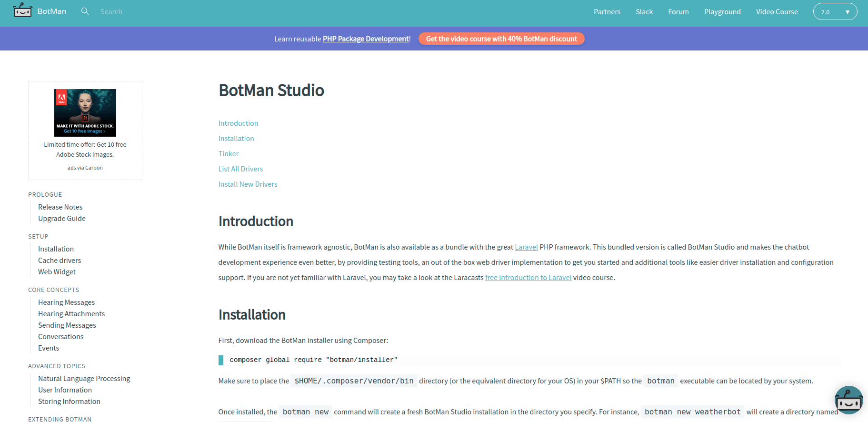The width and height of the screenshot is (868, 422).
Task: Open PHP Package Development link
Action: click(x=366, y=39)
